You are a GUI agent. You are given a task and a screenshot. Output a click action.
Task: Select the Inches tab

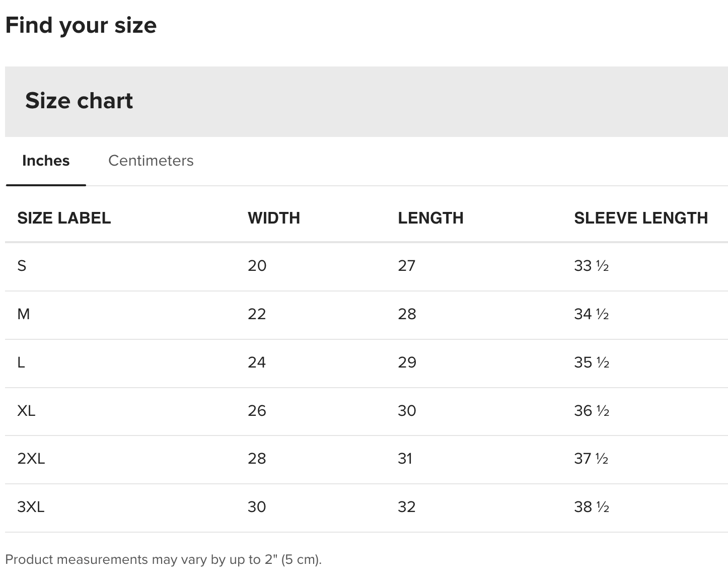[x=46, y=161]
